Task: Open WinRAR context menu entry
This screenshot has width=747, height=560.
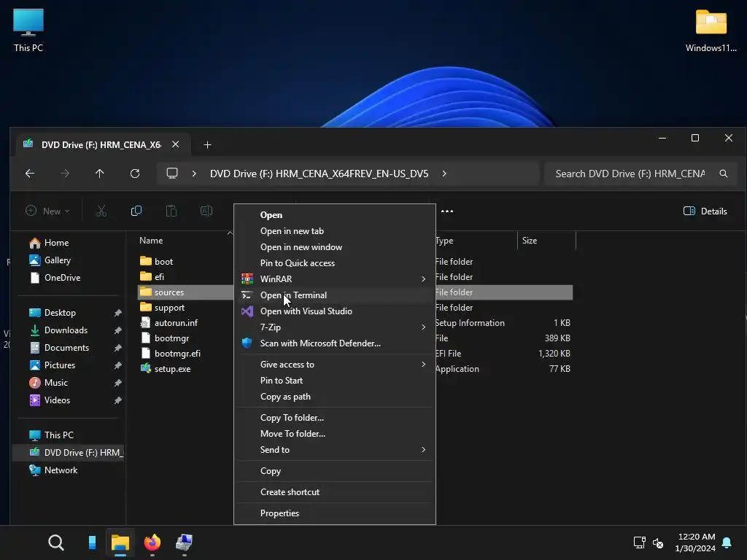Action: pos(335,279)
